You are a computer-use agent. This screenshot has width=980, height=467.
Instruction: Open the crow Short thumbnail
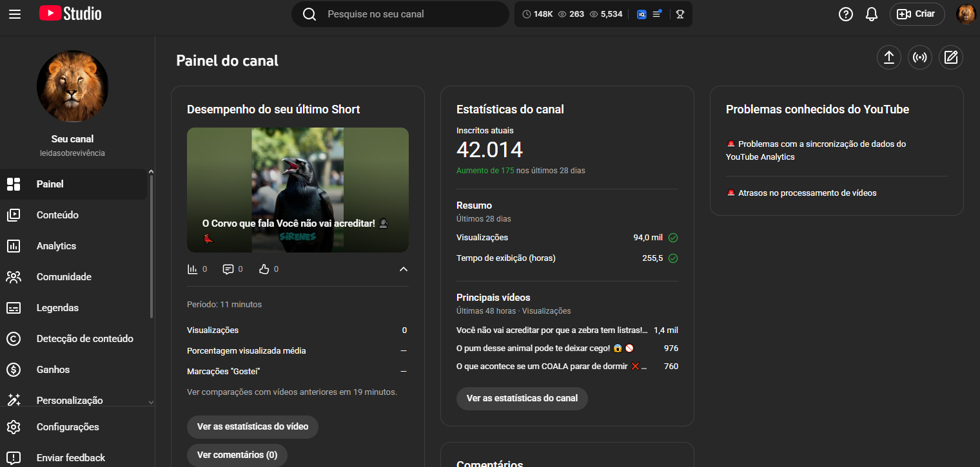pyautogui.click(x=298, y=190)
